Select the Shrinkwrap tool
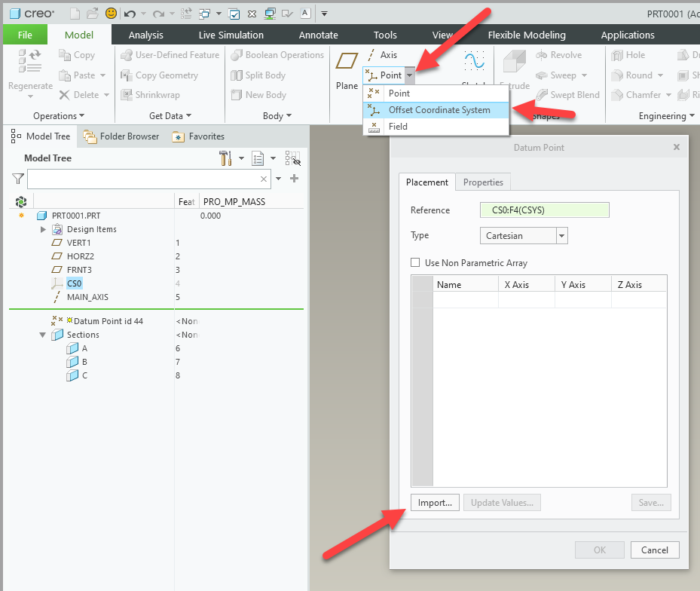Image resolution: width=700 pixels, height=591 pixels. 149,95
